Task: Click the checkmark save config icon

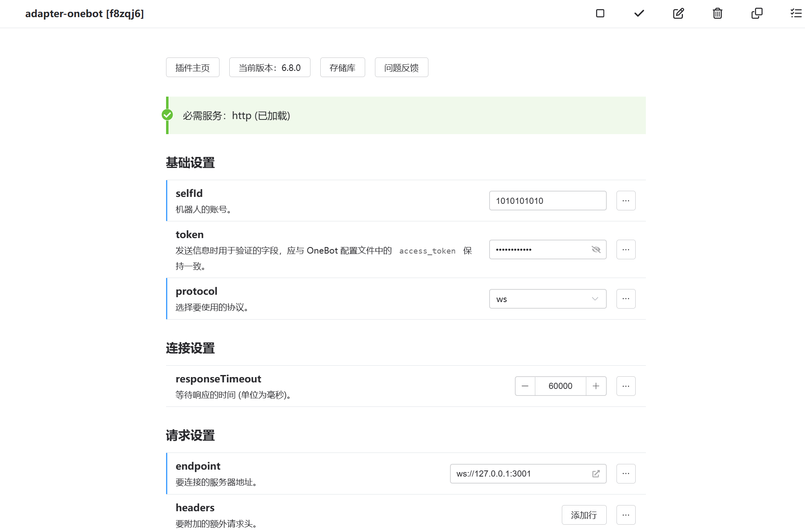Action: click(x=639, y=13)
